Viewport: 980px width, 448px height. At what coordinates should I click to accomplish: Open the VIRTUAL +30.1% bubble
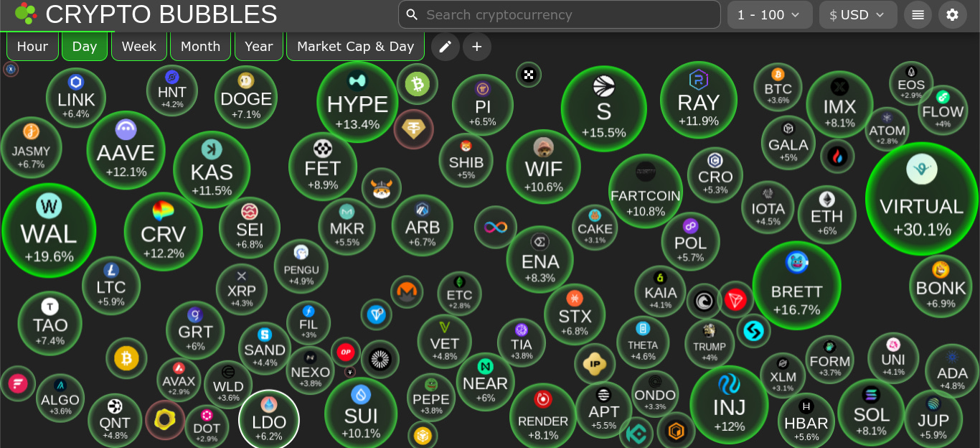[x=922, y=199]
